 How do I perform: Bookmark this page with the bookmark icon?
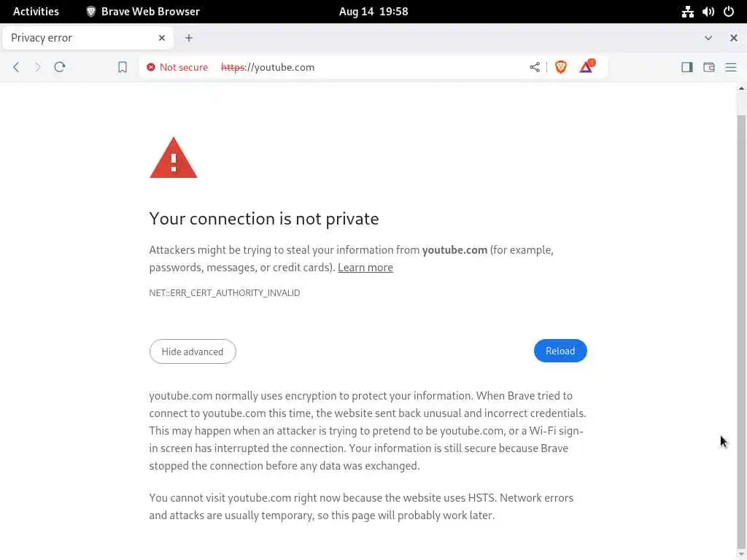point(123,67)
